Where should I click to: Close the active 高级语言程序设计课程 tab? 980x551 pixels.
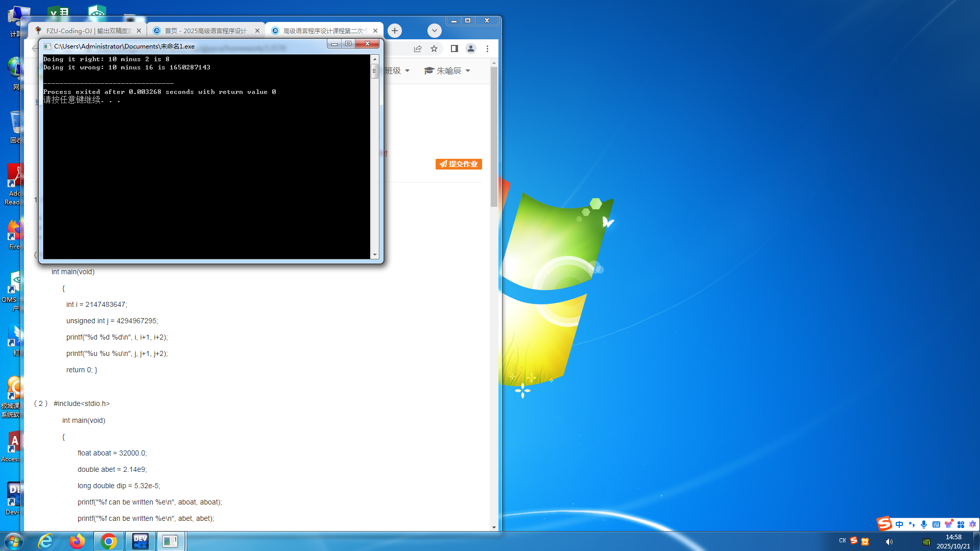[x=375, y=31]
